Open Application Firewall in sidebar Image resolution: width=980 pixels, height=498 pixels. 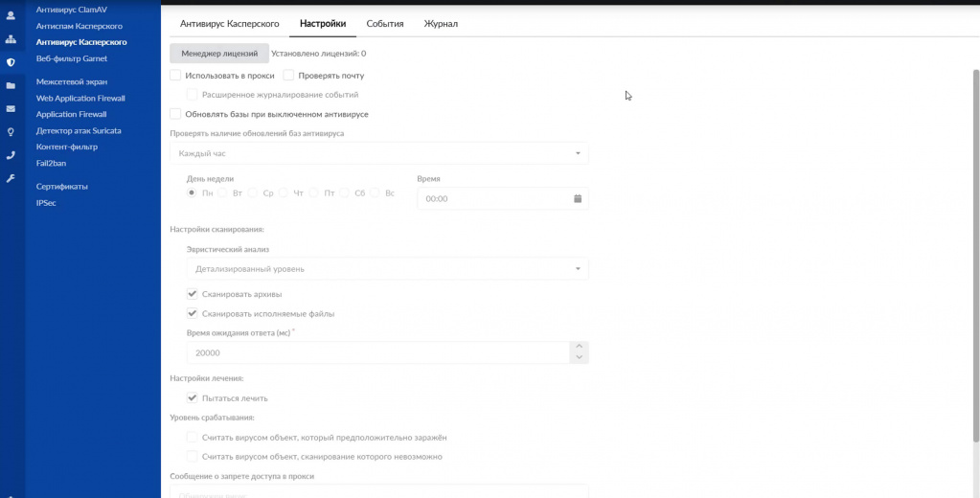coord(71,114)
